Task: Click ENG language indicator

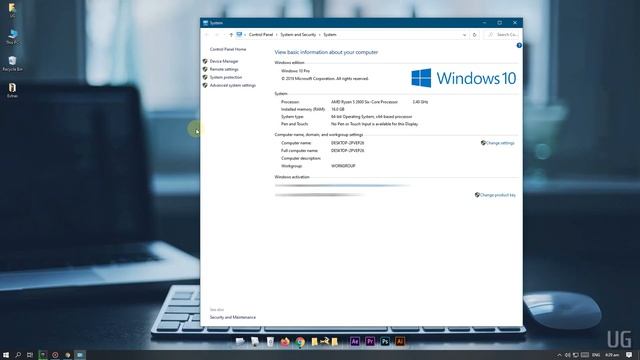Action: tap(596, 355)
